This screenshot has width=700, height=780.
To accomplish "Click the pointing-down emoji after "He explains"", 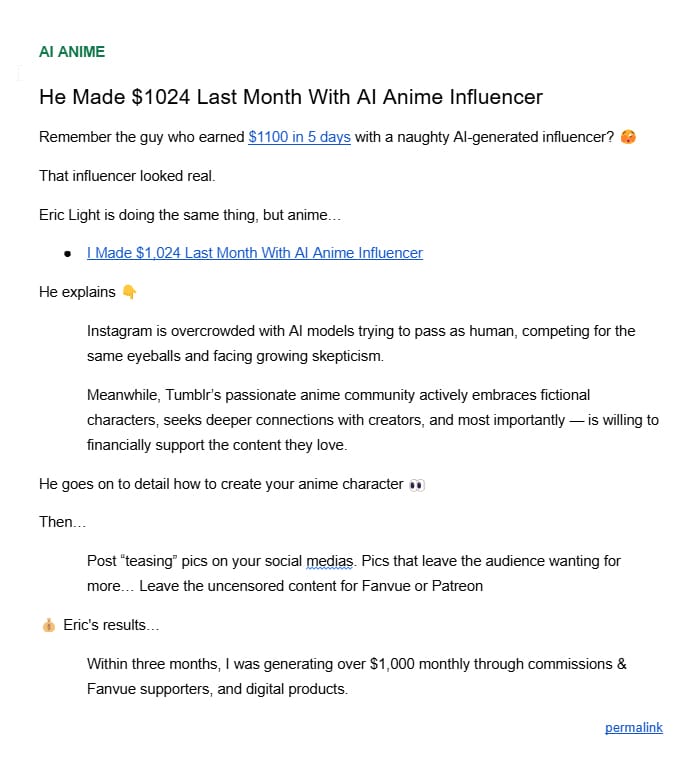I will 128,292.
